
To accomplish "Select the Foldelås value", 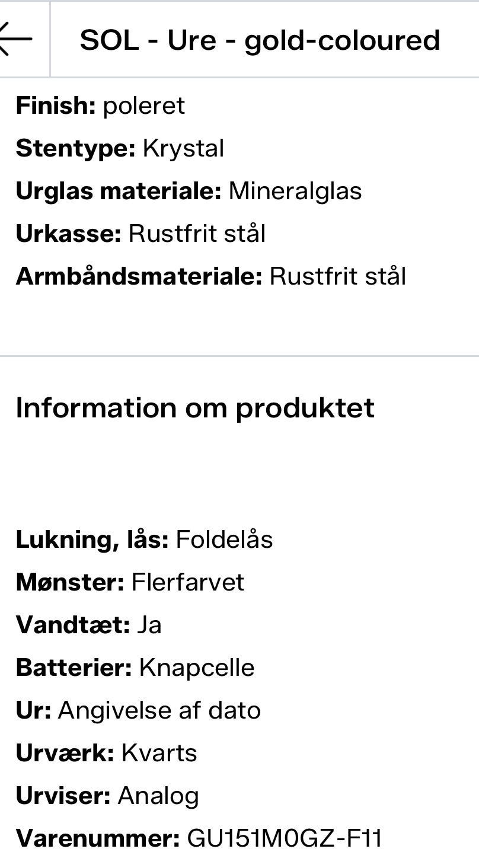I will pyautogui.click(x=225, y=540).
